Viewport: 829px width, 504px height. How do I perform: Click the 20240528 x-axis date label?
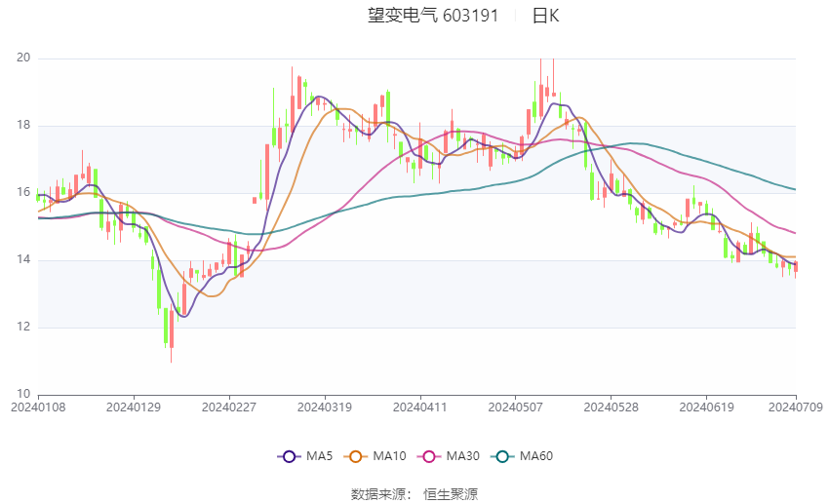click(x=612, y=407)
